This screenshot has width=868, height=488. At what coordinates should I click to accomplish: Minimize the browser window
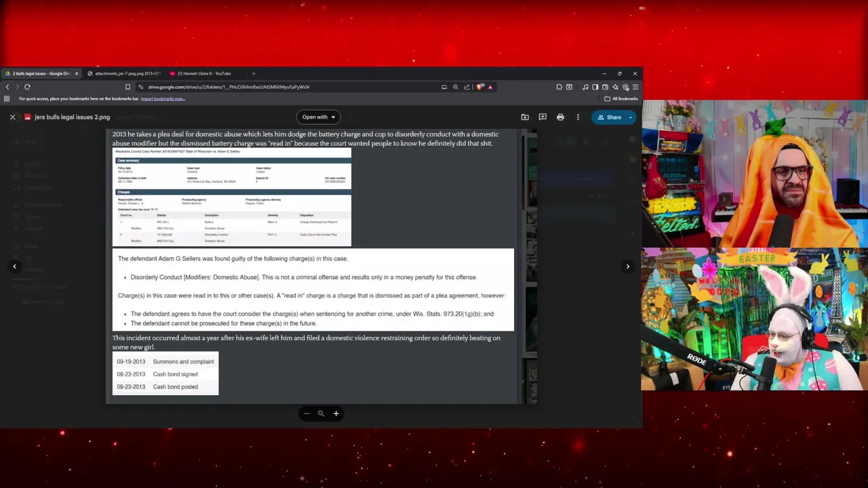click(x=604, y=73)
